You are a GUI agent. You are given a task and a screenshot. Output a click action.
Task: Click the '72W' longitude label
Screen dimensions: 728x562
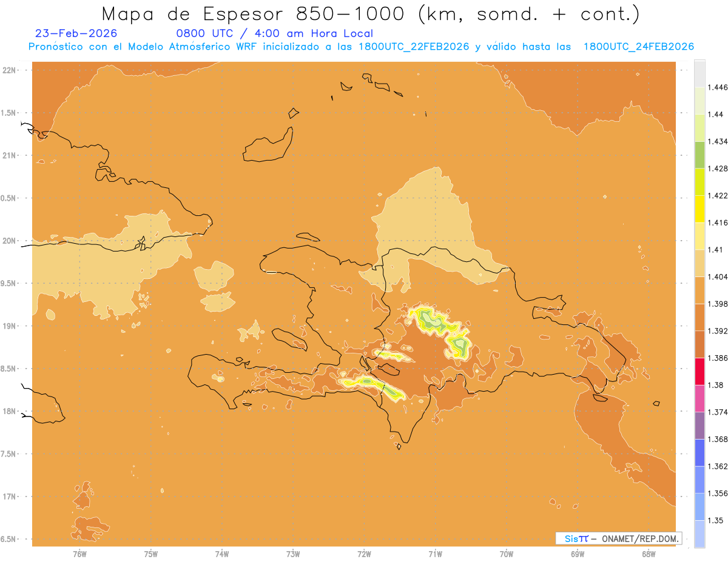point(364,554)
